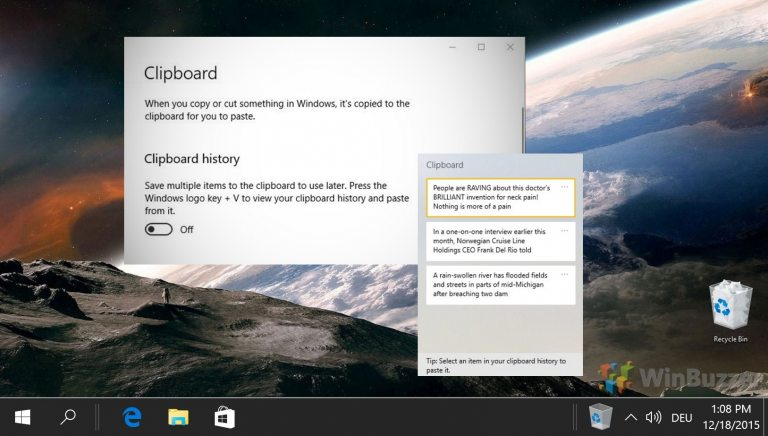The image size is (768, 436).
Task: Select the Norwegian Cruise Line clipboard entry
Action: pos(490,242)
